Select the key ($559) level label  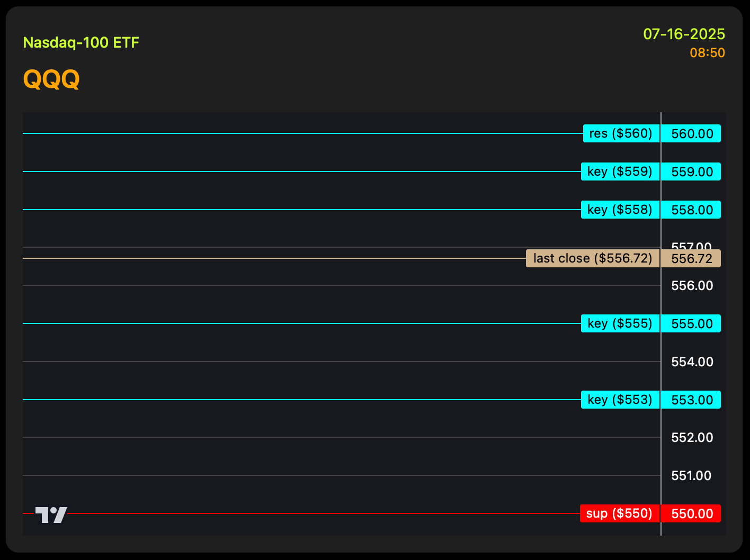click(x=620, y=171)
